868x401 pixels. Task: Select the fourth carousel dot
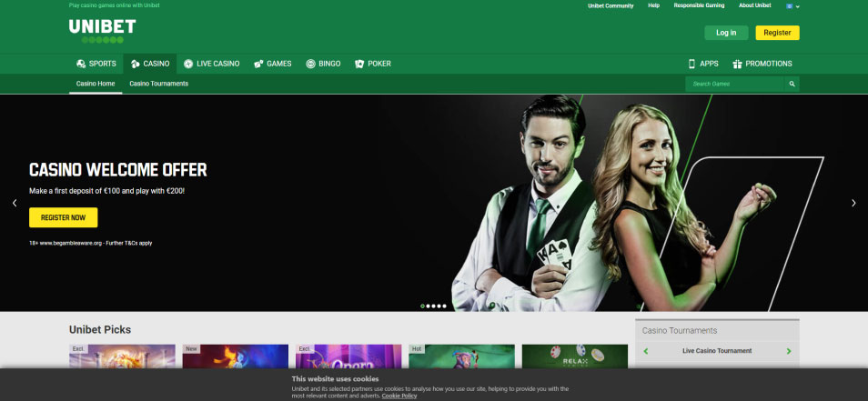(439, 306)
